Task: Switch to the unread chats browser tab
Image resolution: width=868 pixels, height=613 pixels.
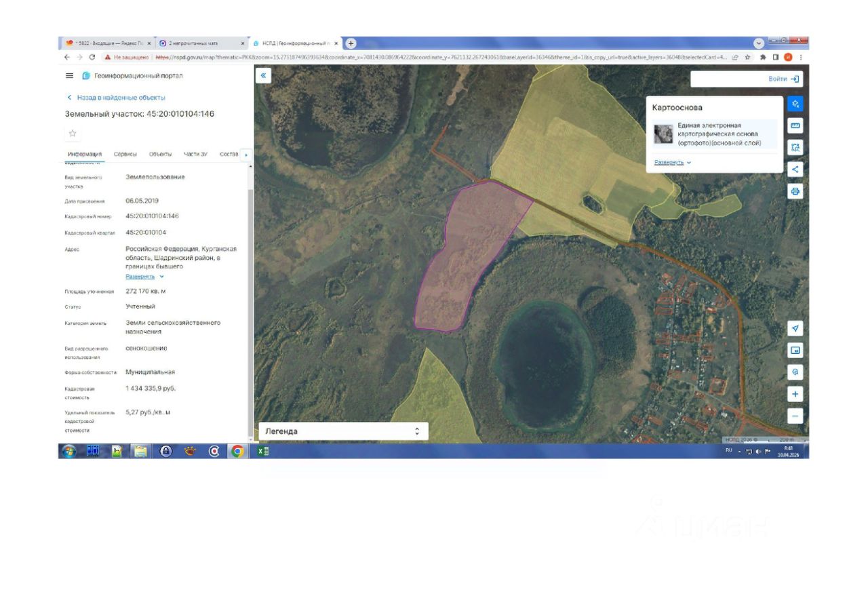Action: coord(201,43)
